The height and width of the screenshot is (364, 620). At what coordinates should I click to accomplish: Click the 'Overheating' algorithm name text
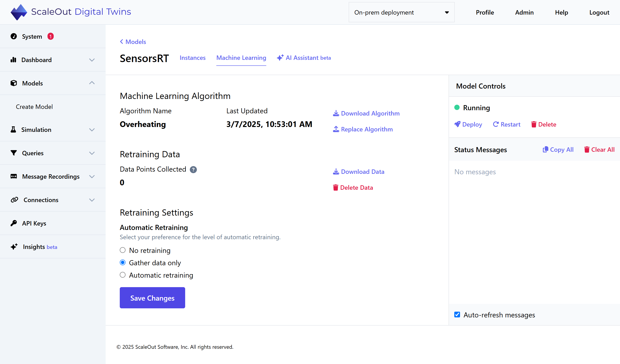(143, 124)
